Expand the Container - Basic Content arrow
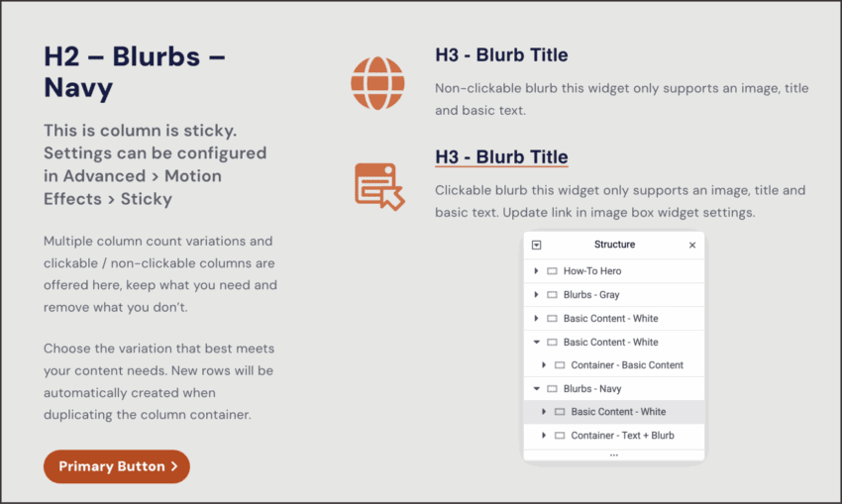 [544, 365]
